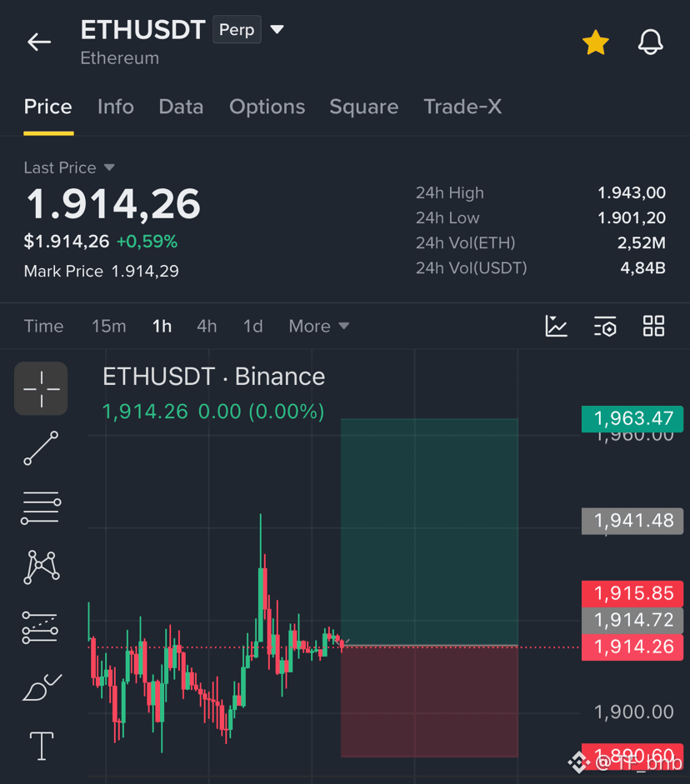Click the 1,963.47 take-profit price label
The width and height of the screenshot is (690, 784).
[632, 418]
